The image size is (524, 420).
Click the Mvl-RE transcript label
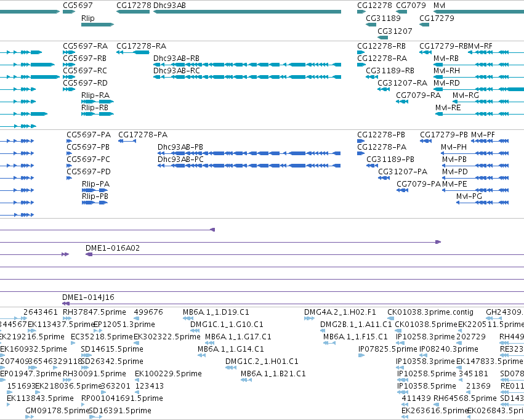tap(448, 108)
